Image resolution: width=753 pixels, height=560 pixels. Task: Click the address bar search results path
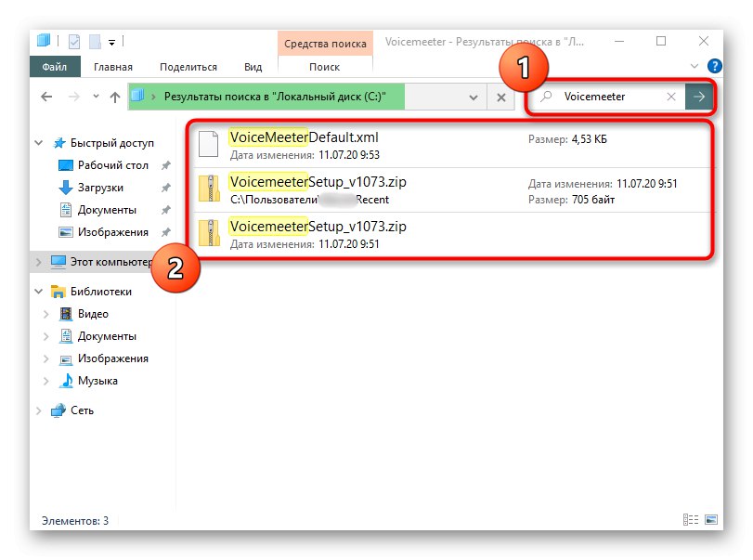[x=274, y=97]
